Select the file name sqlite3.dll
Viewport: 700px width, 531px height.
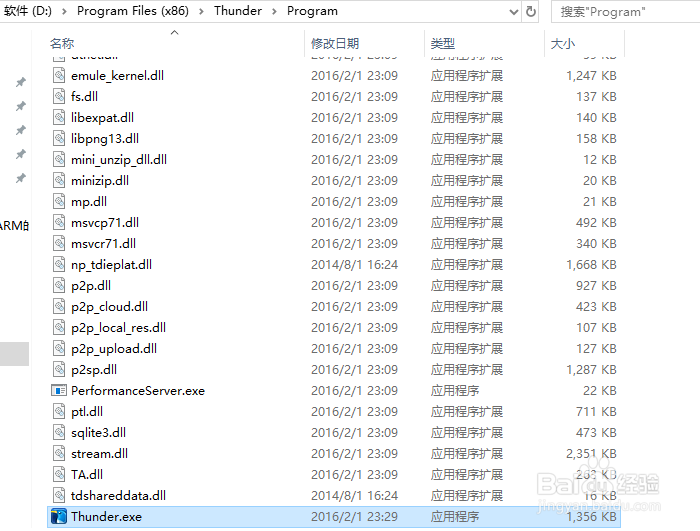click(x=98, y=432)
